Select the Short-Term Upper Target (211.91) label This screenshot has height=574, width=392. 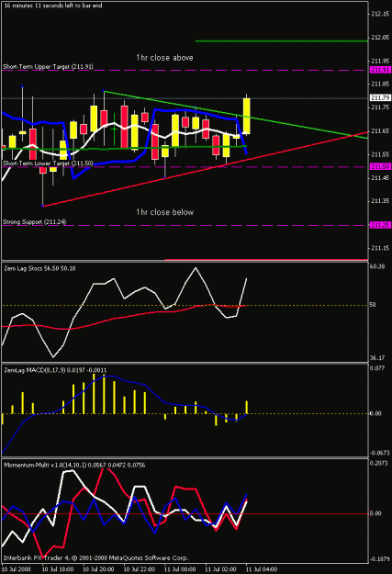(x=48, y=67)
